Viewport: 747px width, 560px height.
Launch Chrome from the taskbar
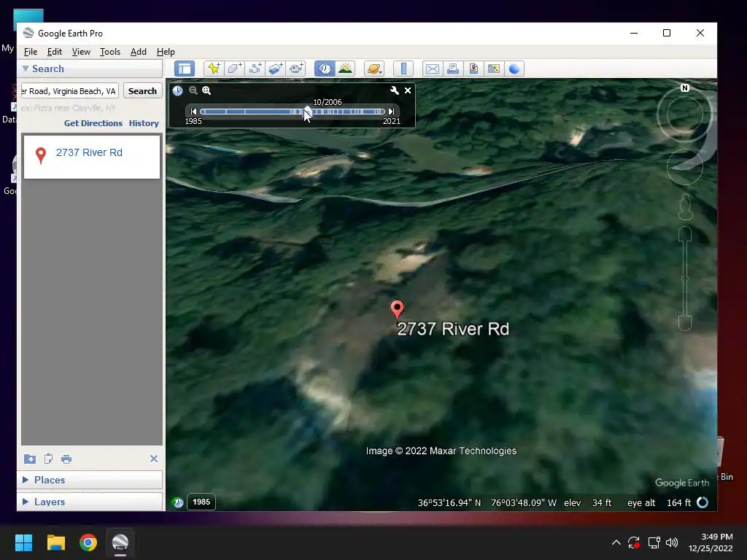pos(88,542)
